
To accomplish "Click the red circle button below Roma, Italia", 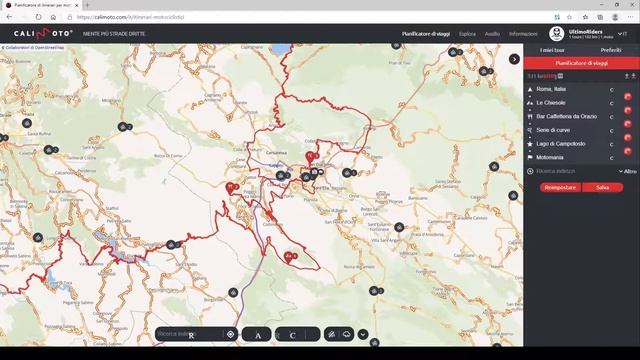I will click(x=628, y=97).
